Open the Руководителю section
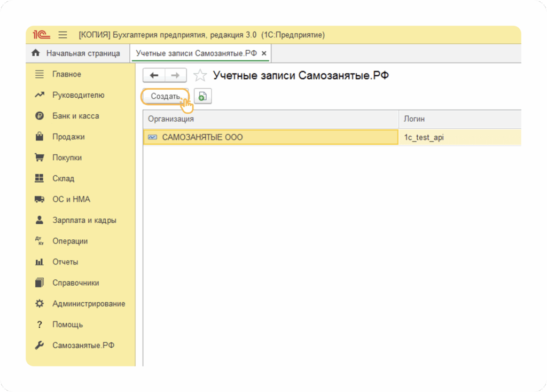 (78, 95)
